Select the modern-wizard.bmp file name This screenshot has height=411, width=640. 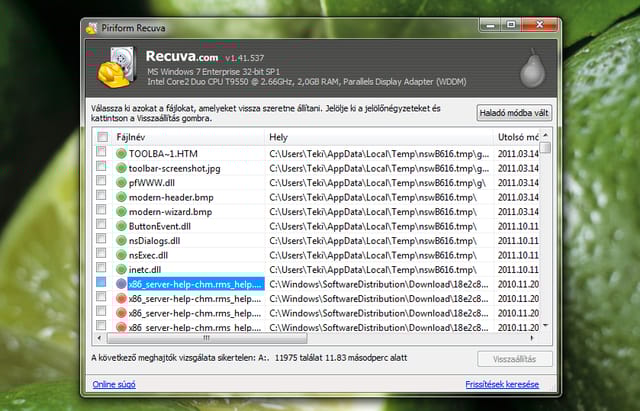coord(171,212)
